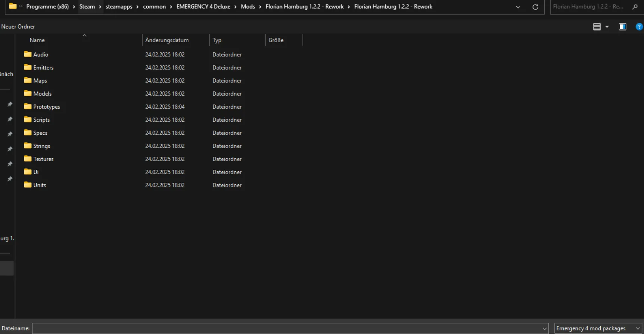This screenshot has height=334, width=644.
Task: Sort files by the Name column header
Action: [x=37, y=40]
